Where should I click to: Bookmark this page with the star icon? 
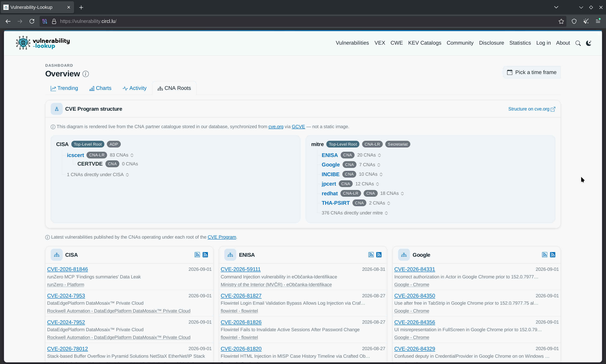tap(561, 21)
